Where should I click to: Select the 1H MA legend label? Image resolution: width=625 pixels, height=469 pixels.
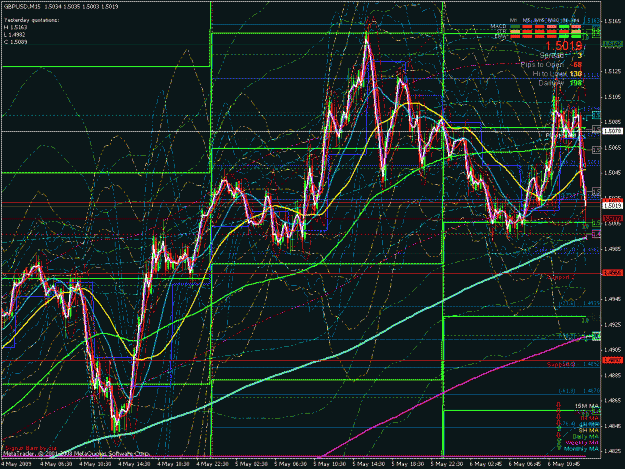(x=590, y=418)
